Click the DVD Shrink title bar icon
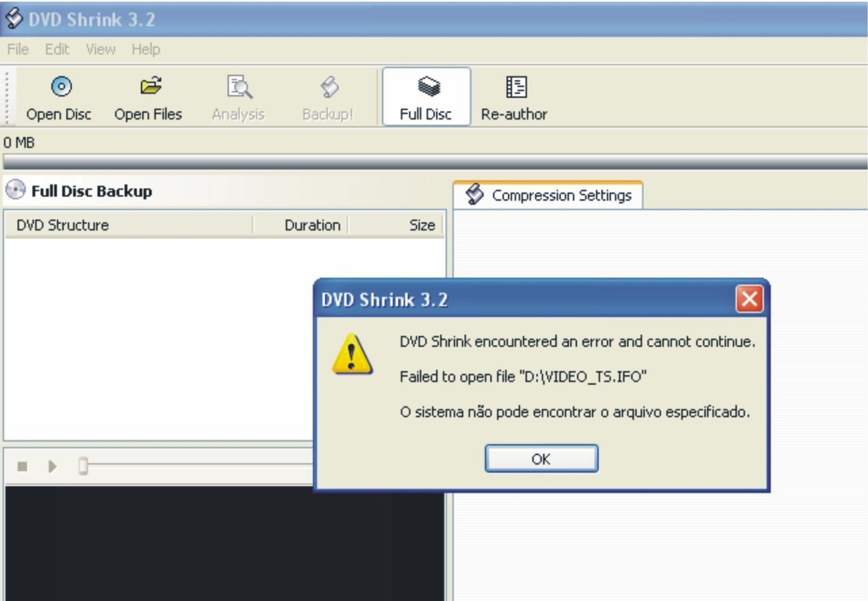Image resolution: width=868 pixels, height=601 pixels. point(14,19)
